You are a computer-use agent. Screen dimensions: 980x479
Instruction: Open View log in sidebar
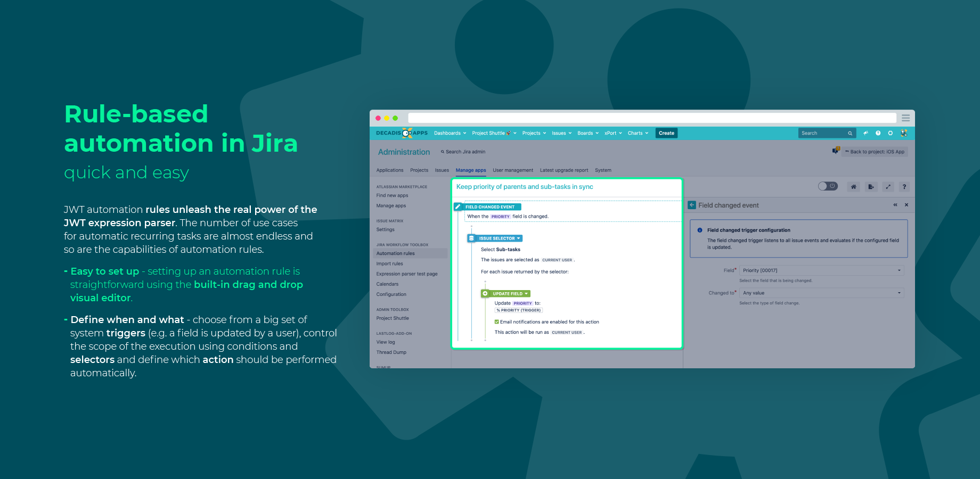(386, 342)
